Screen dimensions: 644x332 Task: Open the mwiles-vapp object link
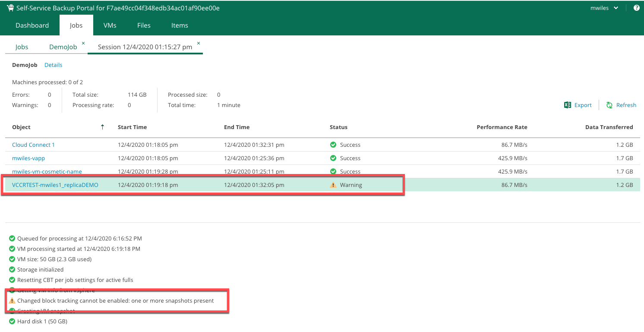click(x=28, y=158)
